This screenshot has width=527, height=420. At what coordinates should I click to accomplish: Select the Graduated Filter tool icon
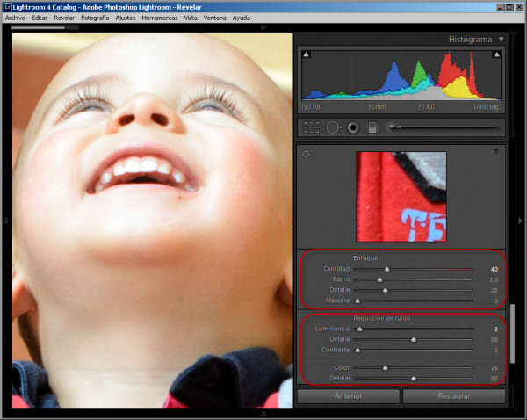point(372,127)
